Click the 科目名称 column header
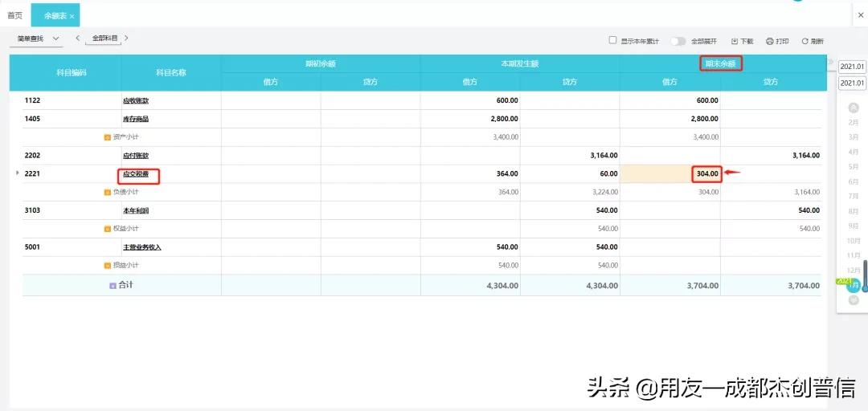The width and height of the screenshot is (868, 411). point(171,72)
